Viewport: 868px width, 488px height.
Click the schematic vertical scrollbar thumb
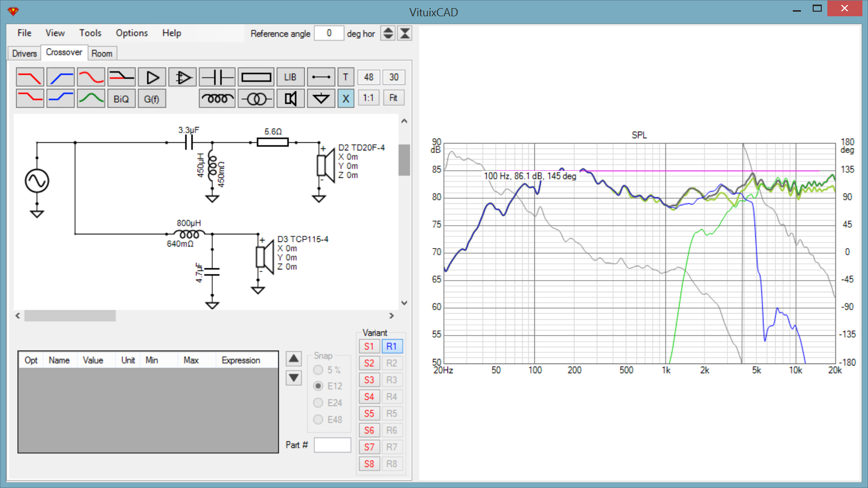click(404, 160)
